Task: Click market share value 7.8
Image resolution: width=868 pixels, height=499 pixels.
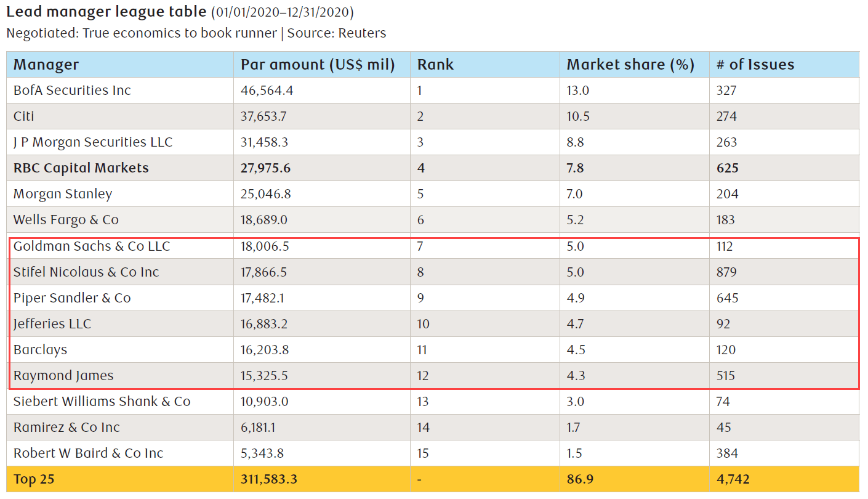Action: pyautogui.click(x=575, y=168)
